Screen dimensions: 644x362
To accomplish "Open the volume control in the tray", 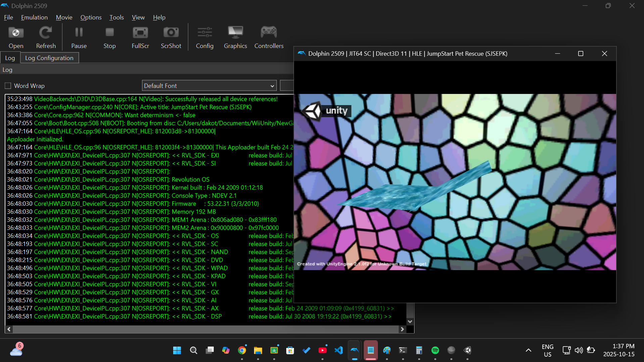I will pyautogui.click(x=579, y=350).
